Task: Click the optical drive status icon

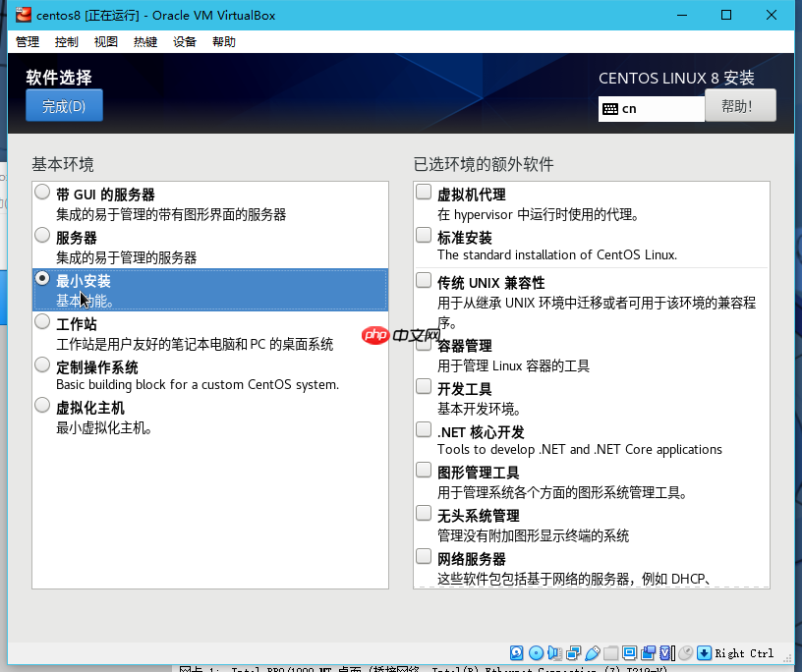Action: click(536, 651)
